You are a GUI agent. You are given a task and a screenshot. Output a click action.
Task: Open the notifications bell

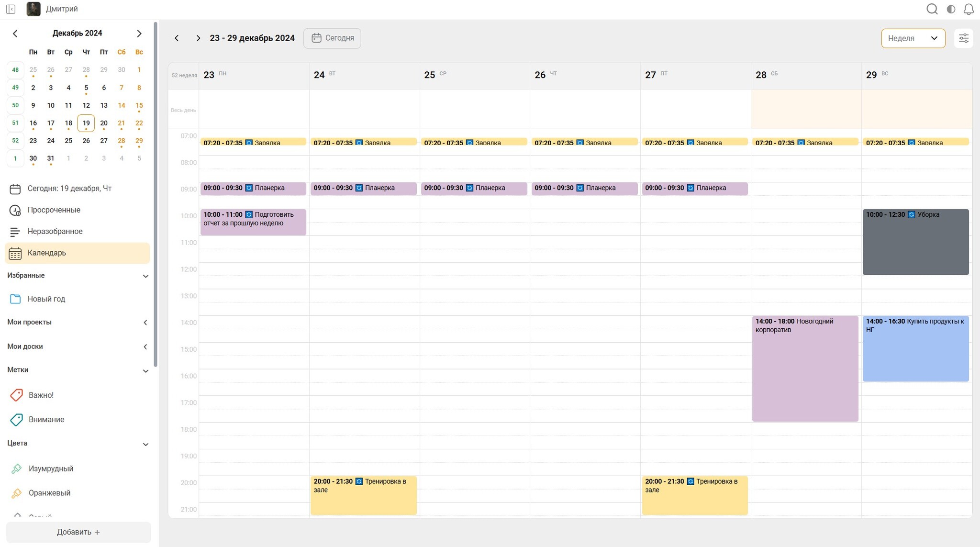(969, 9)
